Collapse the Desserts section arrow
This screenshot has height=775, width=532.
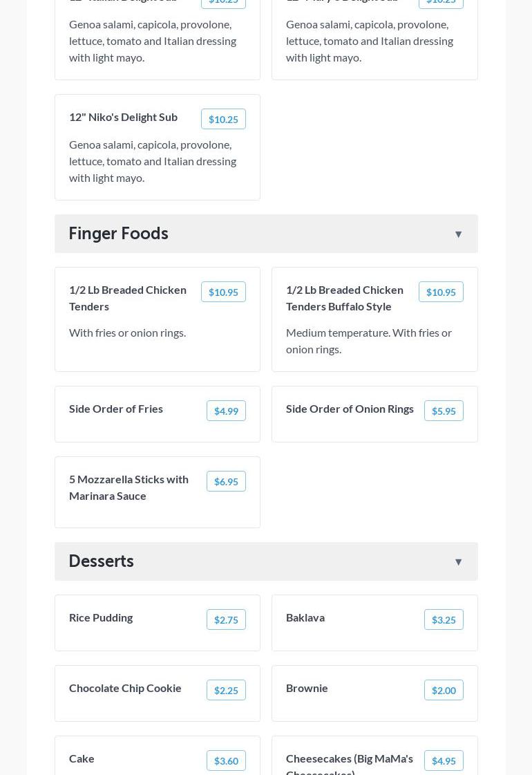(458, 562)
